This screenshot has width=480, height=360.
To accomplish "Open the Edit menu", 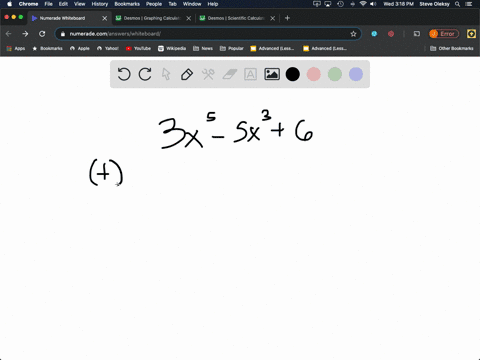I will pyautogui.click(x=63, y=4).
